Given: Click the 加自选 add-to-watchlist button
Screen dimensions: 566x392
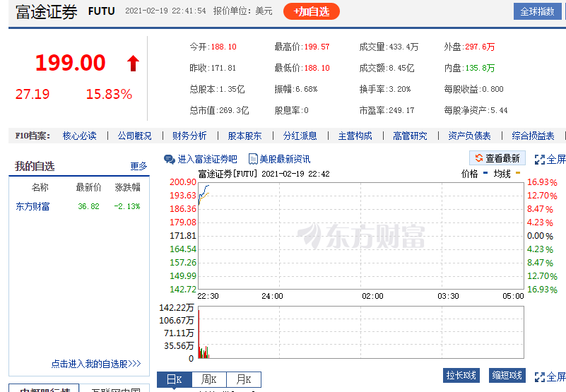Looking at the screenshot, I should click(311, 11).
